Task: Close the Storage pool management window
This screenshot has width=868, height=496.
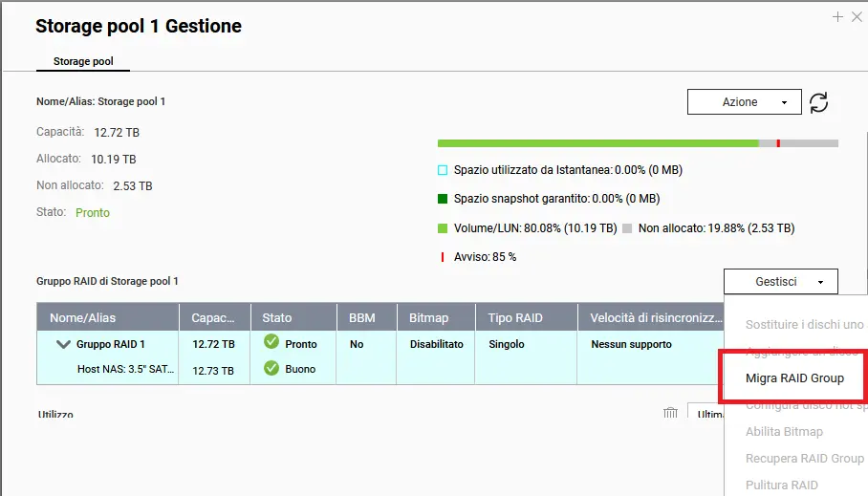Action: (857, 17)
